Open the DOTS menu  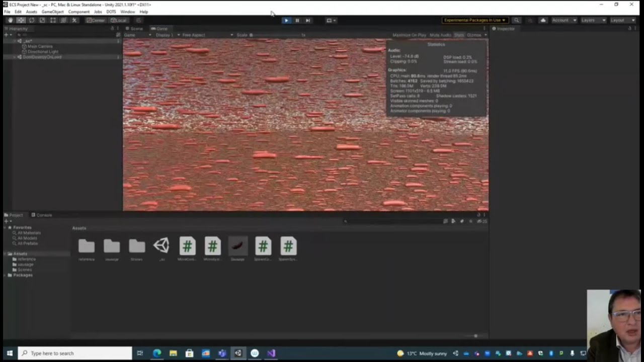(x=111, y=12)
